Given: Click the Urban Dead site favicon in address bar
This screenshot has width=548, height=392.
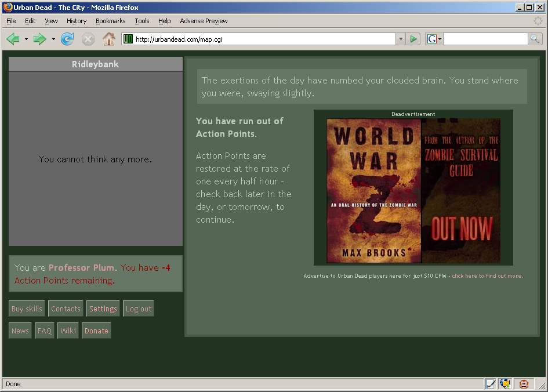Looking at the screenshot, I should (x=128, y=39).
